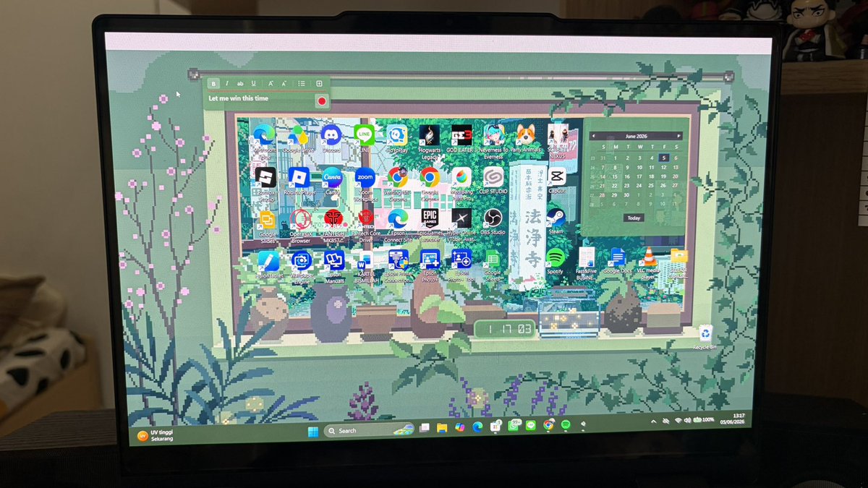The width and height of the screenshot is (868, 488).
Task: Launch OBS Studio shortcut
Action: [493, 222]
